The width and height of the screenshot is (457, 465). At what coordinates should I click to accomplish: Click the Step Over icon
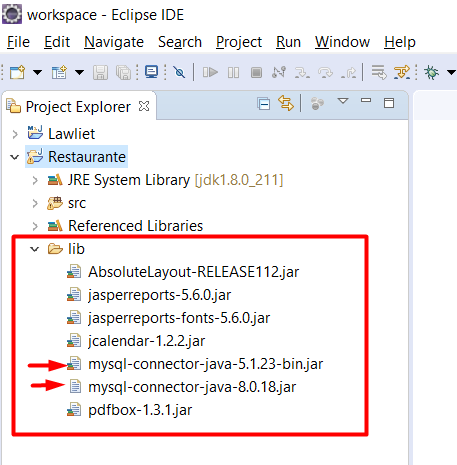click(325, 72)
